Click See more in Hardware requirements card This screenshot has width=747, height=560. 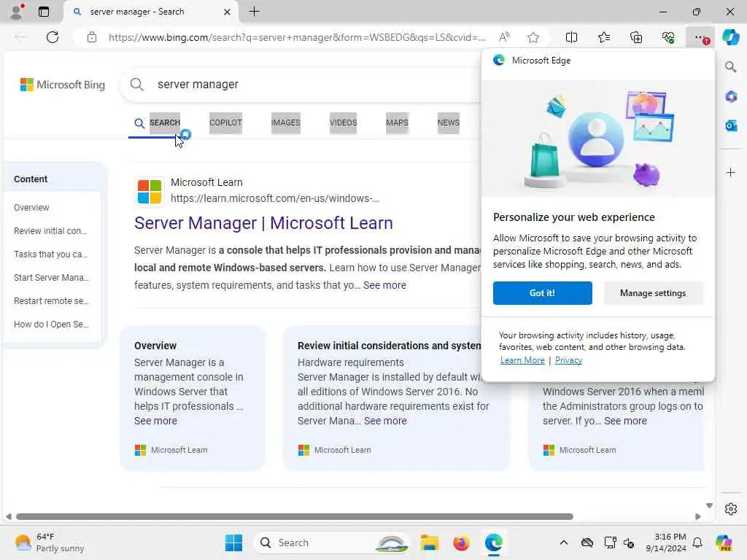[385, 421]
